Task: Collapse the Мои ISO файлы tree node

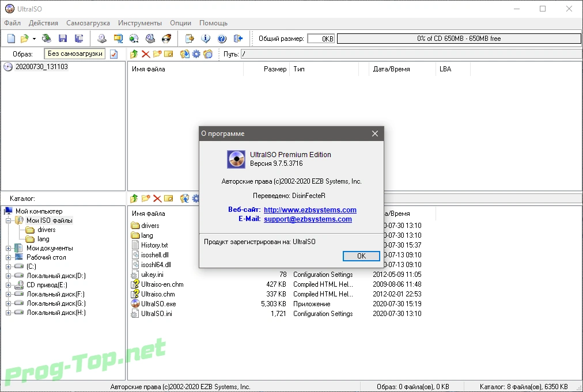Action: point(8,220)
